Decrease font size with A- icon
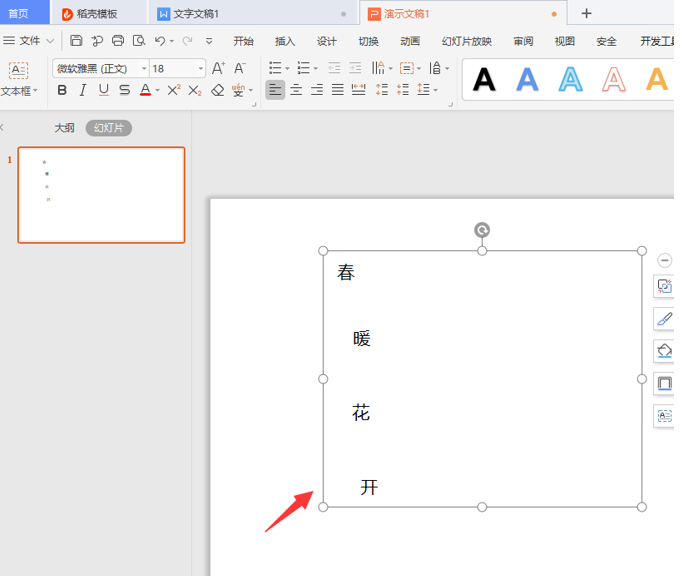682x576 pixels. pos(240,68)
